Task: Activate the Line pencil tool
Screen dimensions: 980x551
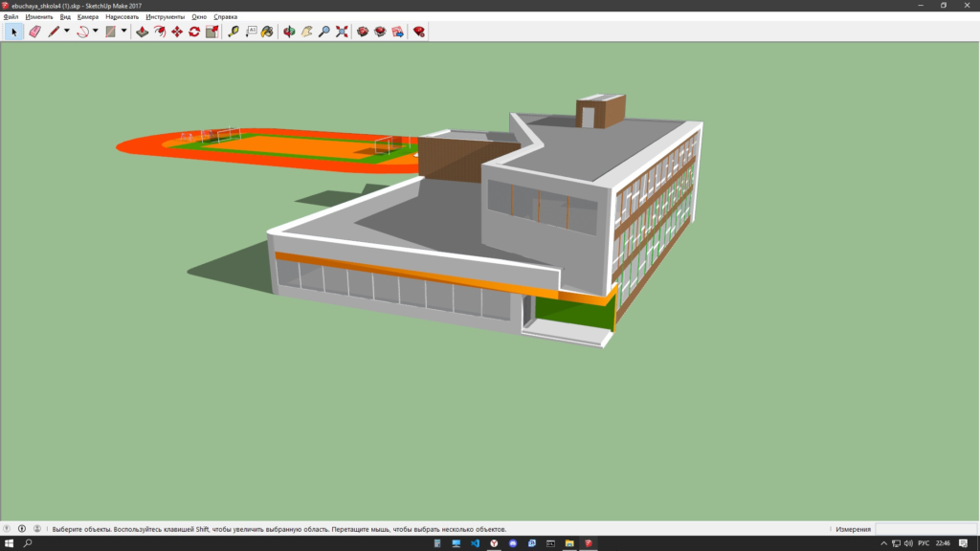Action: click(54, 32)
